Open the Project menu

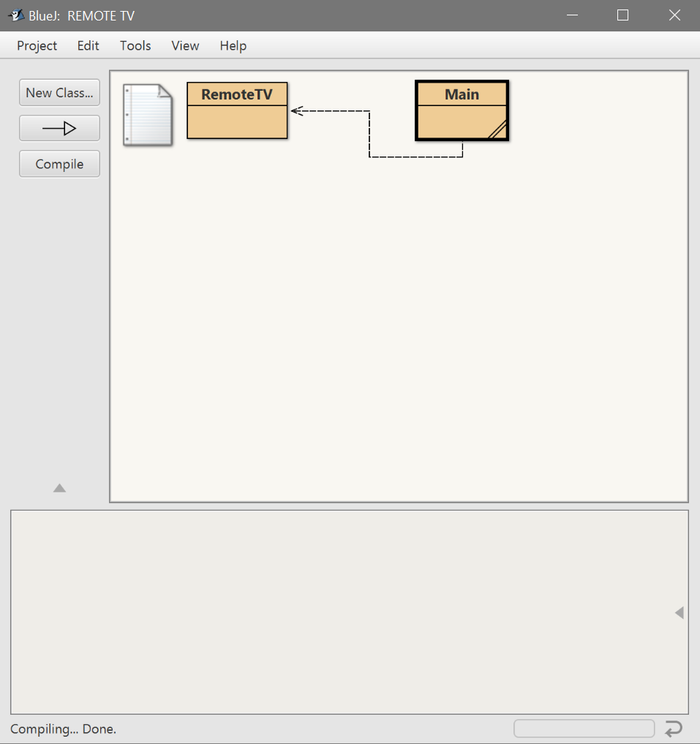coord(37,45)
